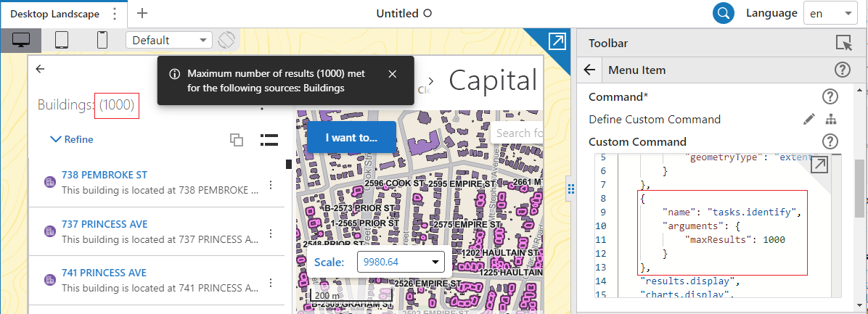Open 741 PRINCESS AVE result
The image size is (868, 314).
(x=104, y=273)
